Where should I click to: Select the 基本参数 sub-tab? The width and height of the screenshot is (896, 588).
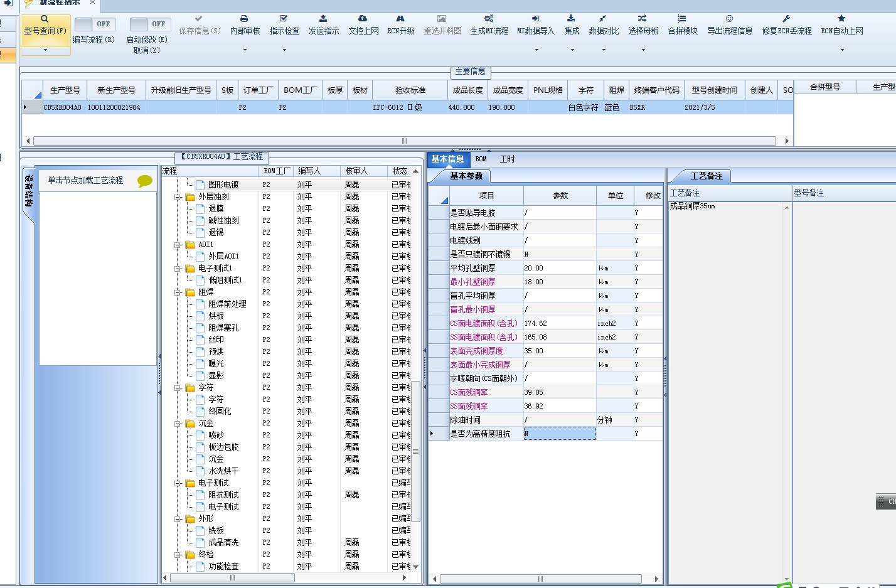[466, 176]
